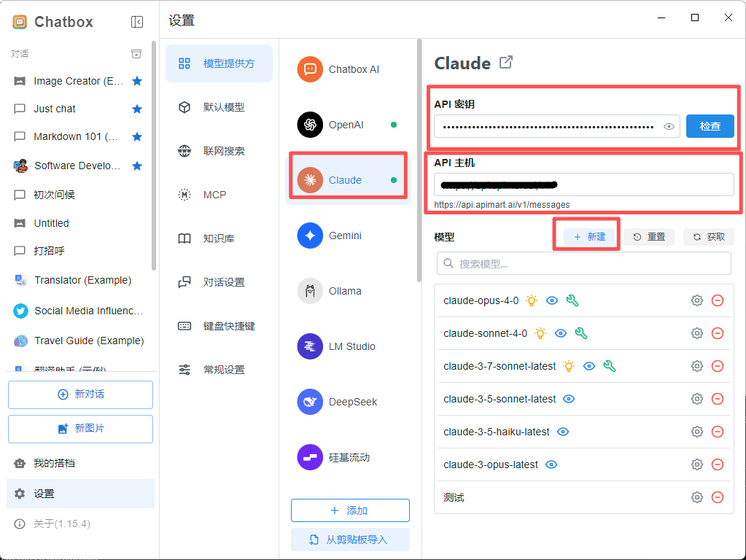746x560 pixels.
Task: Select the 默认模型 settings tab
Action: 219,107
